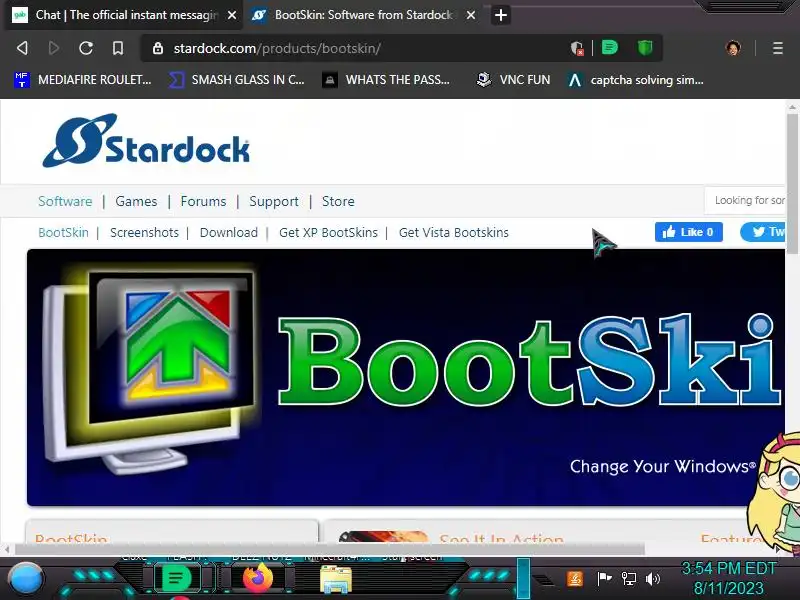
Task: Open the Download link
Action: [x=229, y=233]
